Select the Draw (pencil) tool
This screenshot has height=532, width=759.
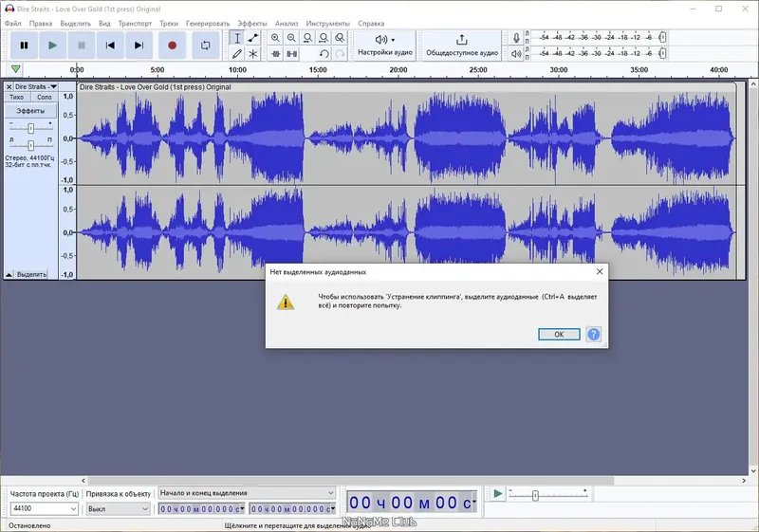click(x=236, y=54)
